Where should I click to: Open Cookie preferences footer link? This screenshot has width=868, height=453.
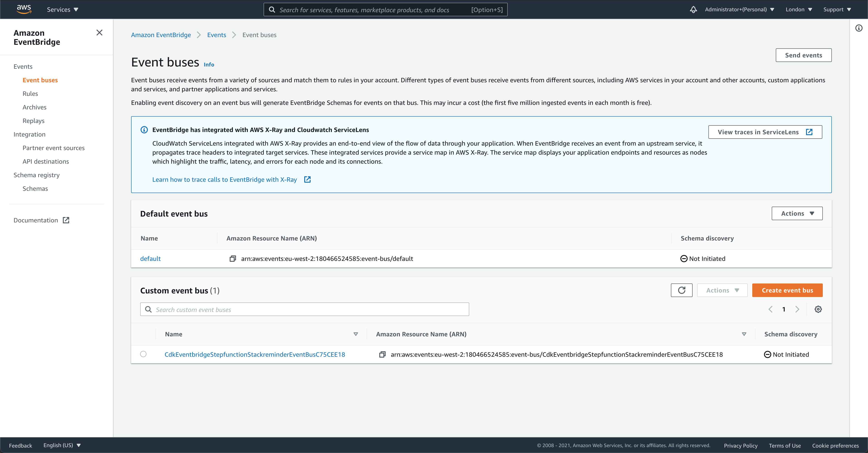[835, 445]
